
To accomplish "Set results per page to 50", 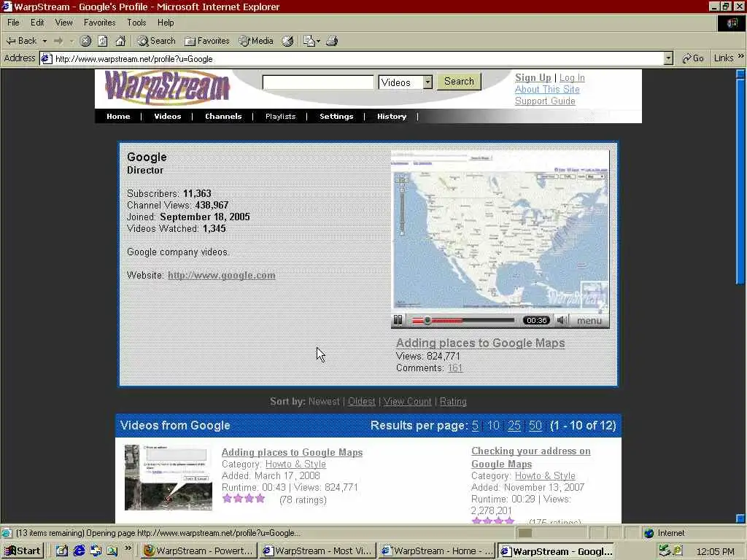I will (535, 425).
